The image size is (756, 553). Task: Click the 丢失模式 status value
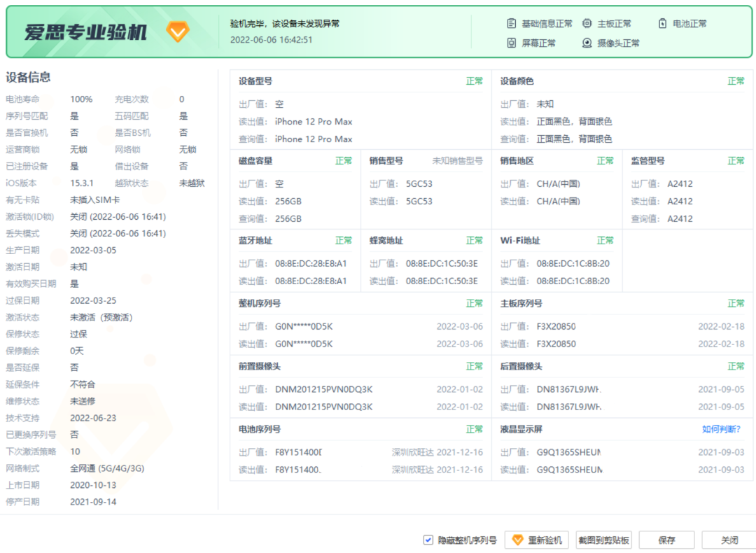(x=118, y=233)
